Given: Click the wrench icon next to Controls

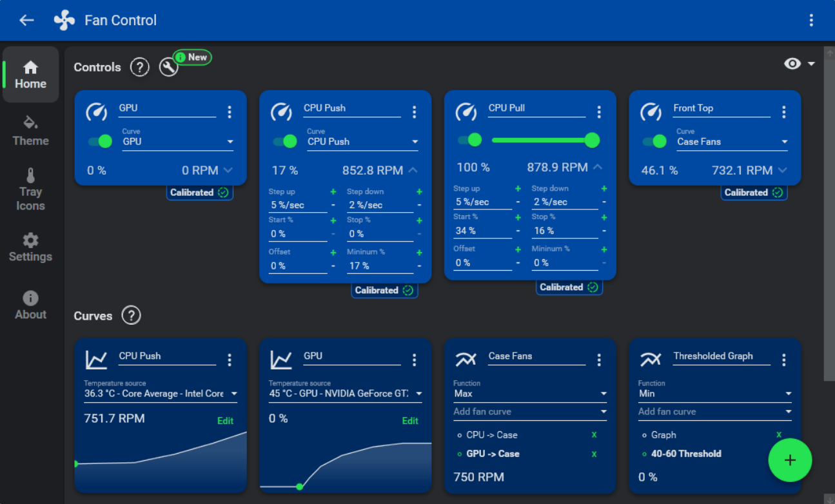Looking at the screenshot, I should pyautogui.click(x=168, y=67).
